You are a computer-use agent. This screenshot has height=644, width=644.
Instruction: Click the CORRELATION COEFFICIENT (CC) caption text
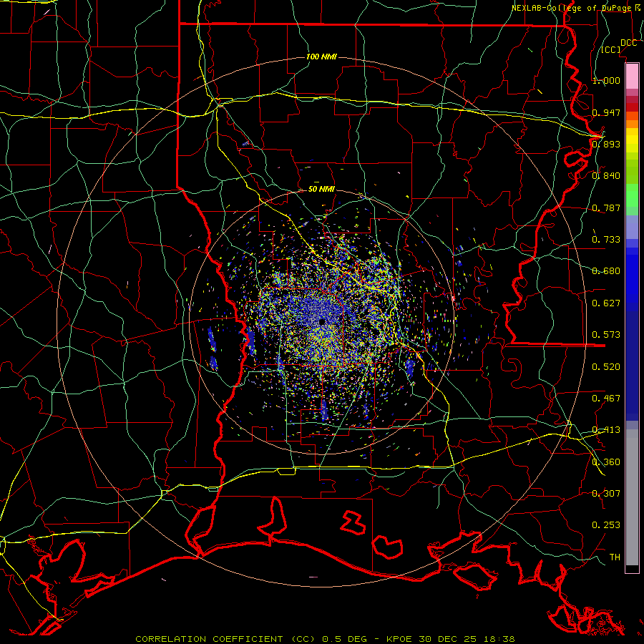coord(225,639)
